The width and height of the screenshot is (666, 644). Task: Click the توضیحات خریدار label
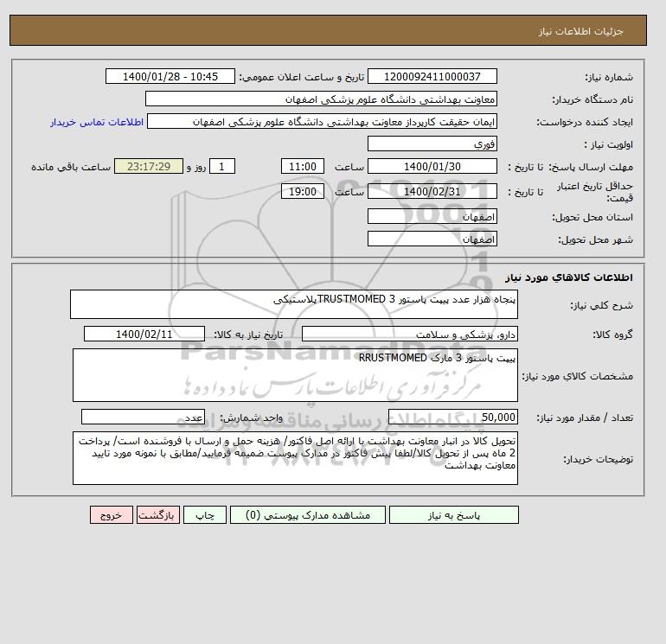(x=598, y=459)
